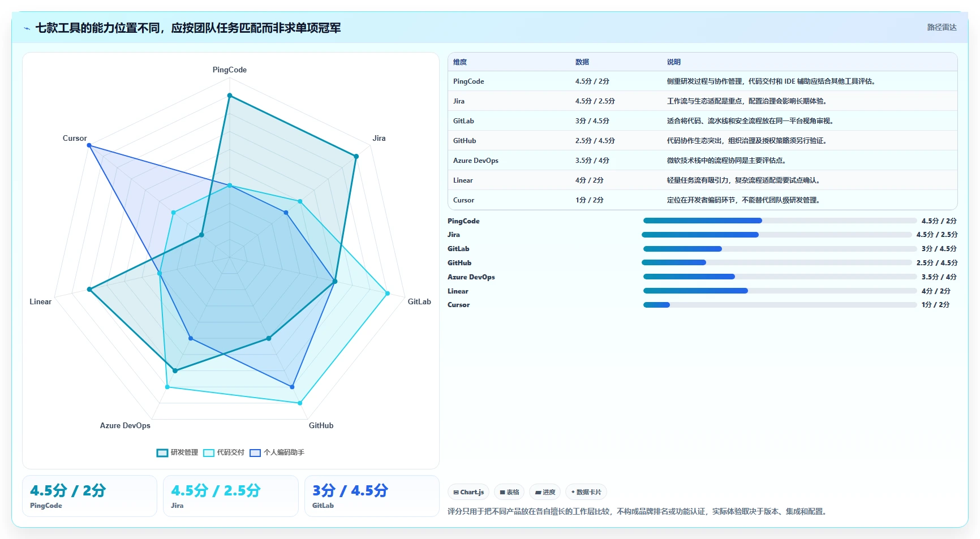Click the small icon before the header title
The height and width of the screenshot is (539, 980).
coord(27,28)
